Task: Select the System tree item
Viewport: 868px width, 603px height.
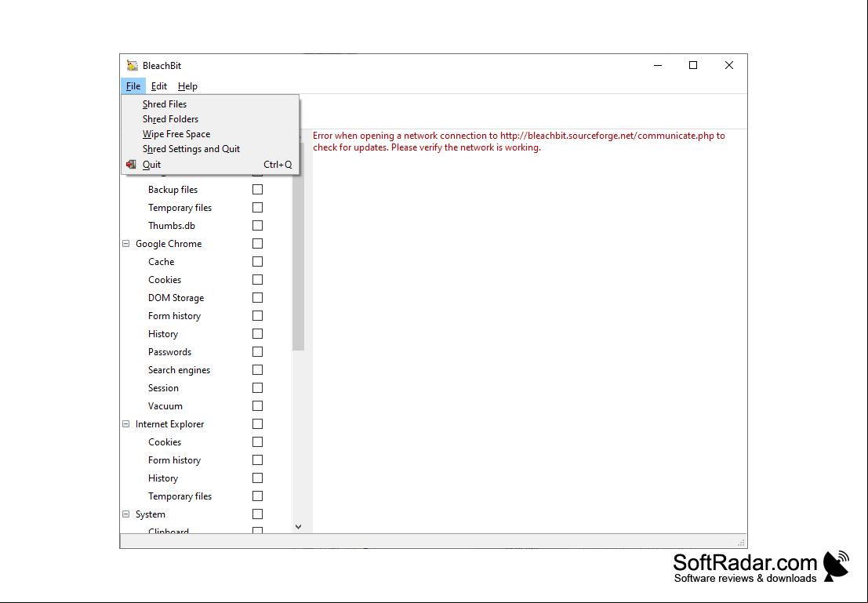Action: coord(150,514)
